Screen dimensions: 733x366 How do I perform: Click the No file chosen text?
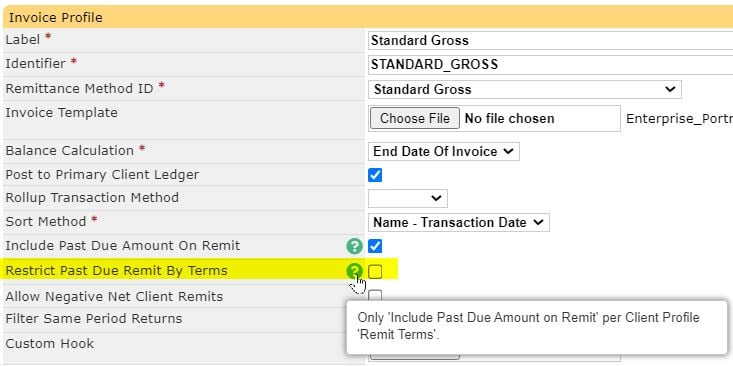(509, 119)
